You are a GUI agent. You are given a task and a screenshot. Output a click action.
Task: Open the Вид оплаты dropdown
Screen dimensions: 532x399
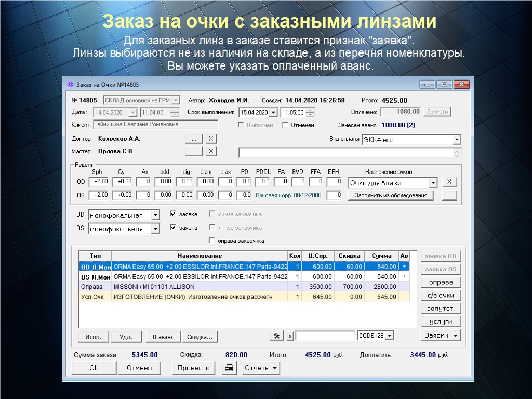[x=456, y=140]
